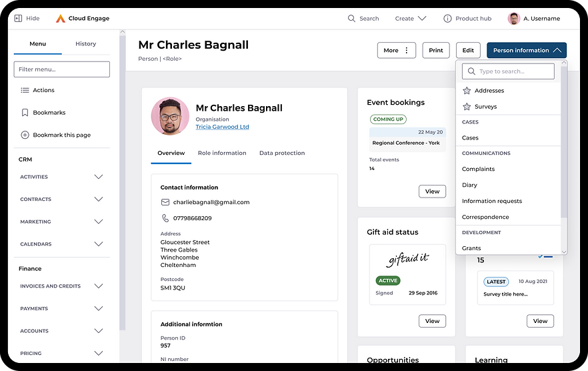Click the Regional Conference - York event

click(406, 143)
